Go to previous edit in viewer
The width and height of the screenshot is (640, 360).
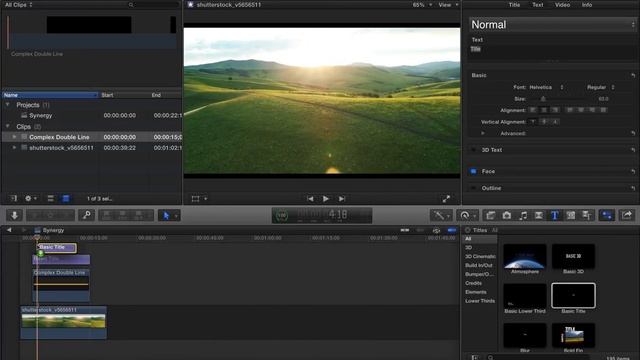(x=310, y=199)
